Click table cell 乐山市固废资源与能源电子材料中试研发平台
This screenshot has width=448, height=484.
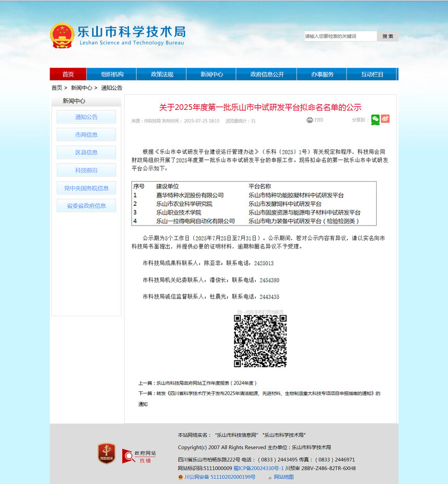pos(305,213)
